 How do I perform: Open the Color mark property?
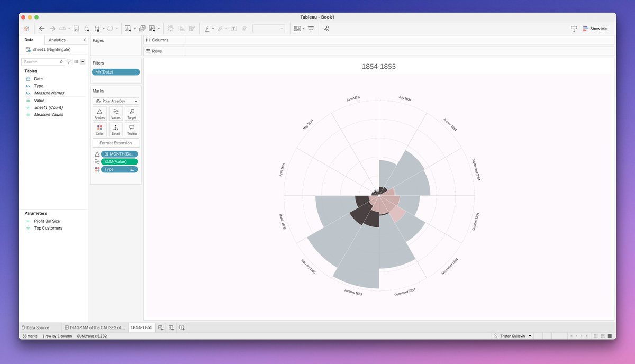(99, 130)
